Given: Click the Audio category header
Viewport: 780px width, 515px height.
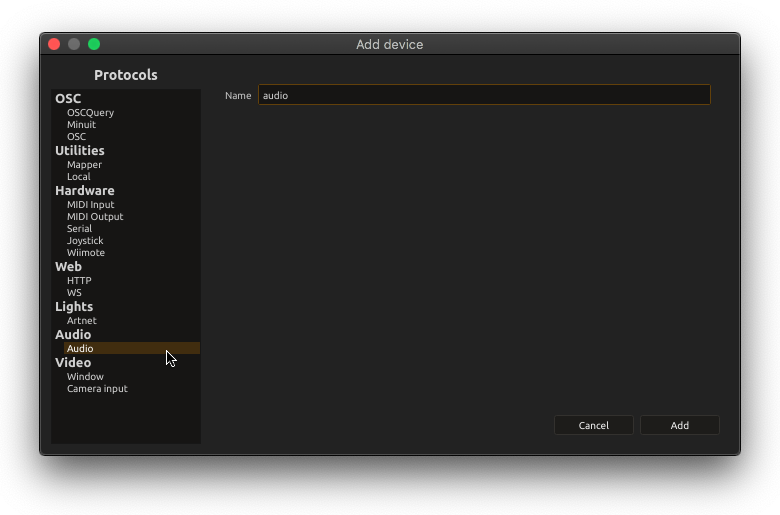Looking at the screenshot, I should 73,334.
